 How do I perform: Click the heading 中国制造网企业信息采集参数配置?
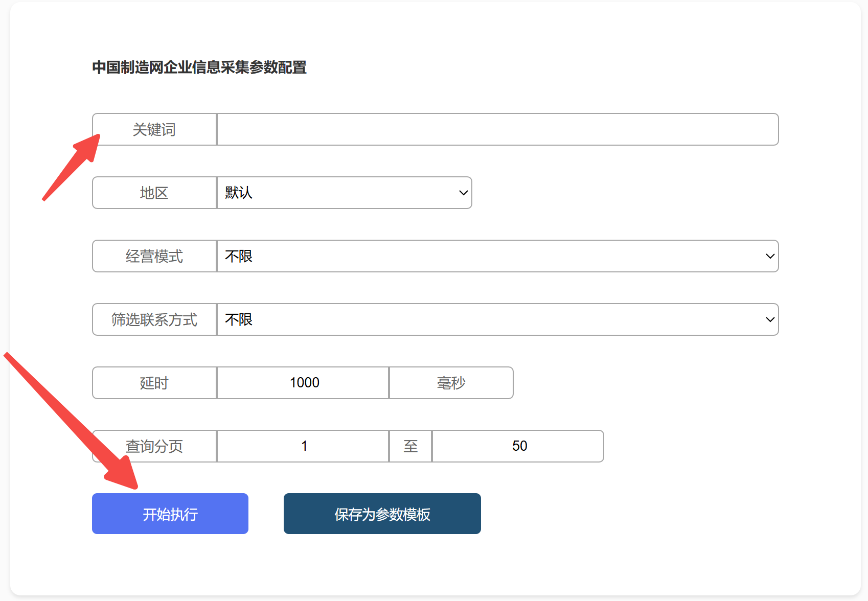click(199, 67)
